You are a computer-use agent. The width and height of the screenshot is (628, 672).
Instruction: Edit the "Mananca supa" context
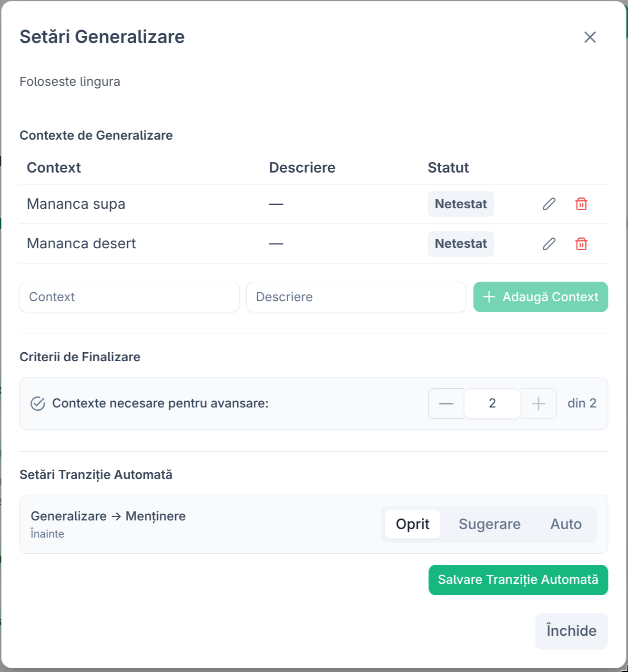coord(549,204)
